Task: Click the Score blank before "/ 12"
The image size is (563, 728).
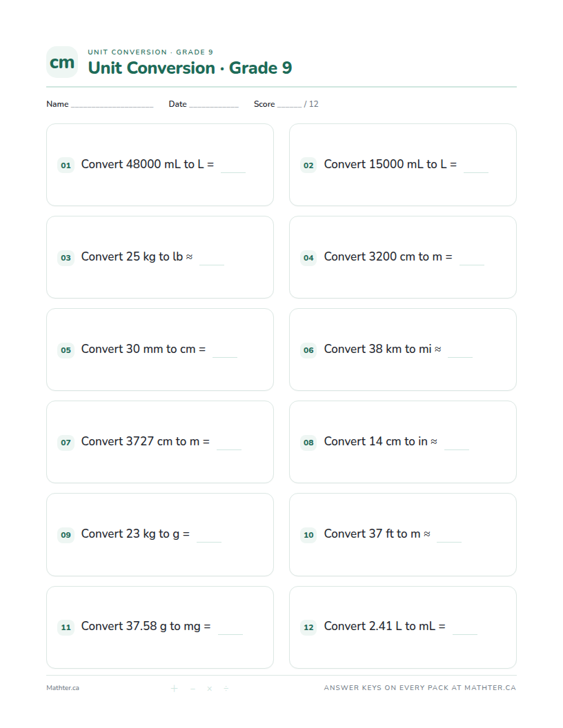Action: (x=289, y=106)
